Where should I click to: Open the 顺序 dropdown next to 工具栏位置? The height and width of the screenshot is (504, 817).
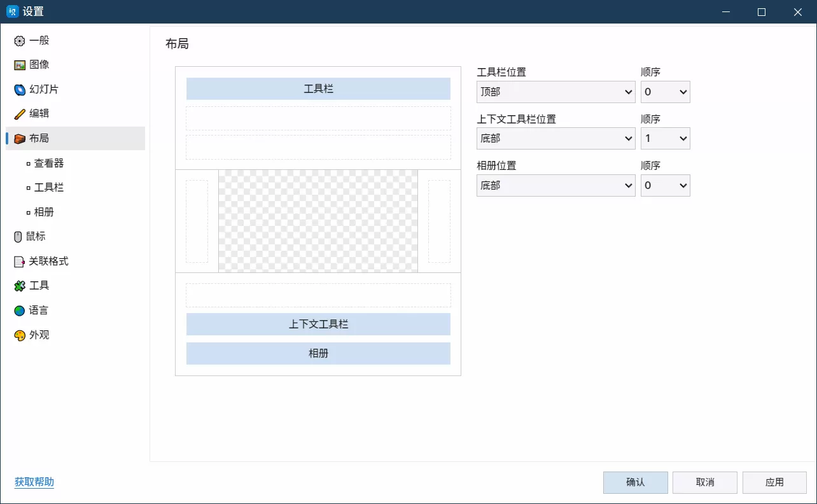[665, 92]
